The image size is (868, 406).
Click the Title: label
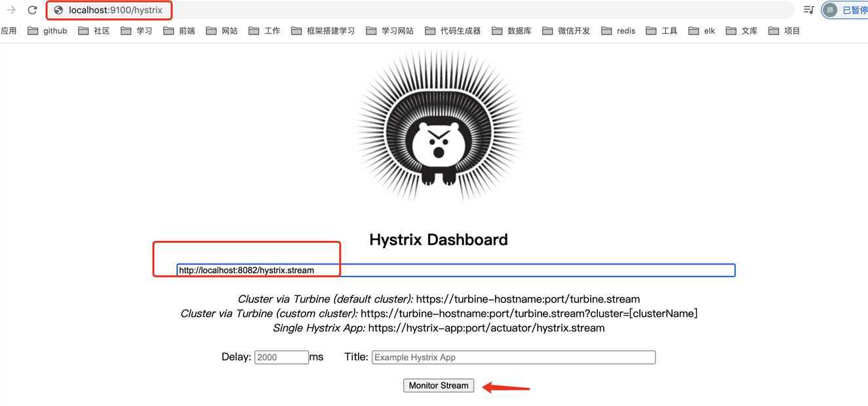coord(356,358)
